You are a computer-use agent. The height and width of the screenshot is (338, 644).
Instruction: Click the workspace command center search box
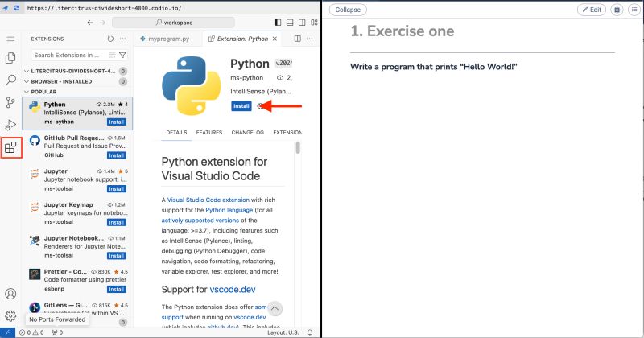tap(173, 23)
